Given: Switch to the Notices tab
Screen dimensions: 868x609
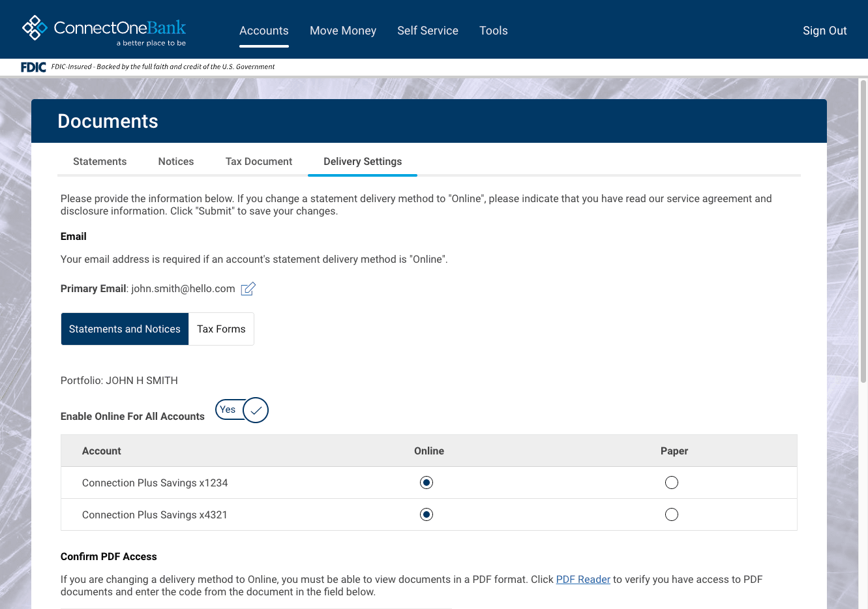Looking at the screenshot, I should click(176, 162).
